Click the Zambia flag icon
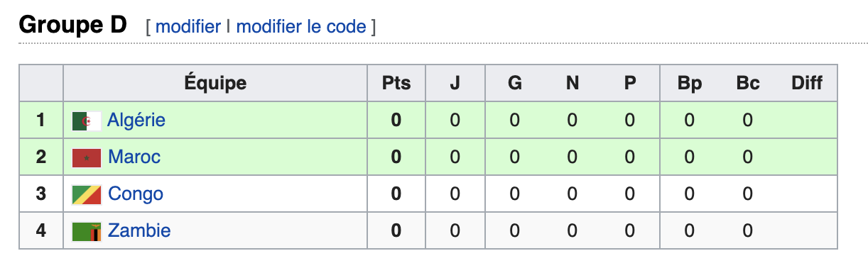The width and height of the screenshot is (868, 268). click(x=87, y=231)
